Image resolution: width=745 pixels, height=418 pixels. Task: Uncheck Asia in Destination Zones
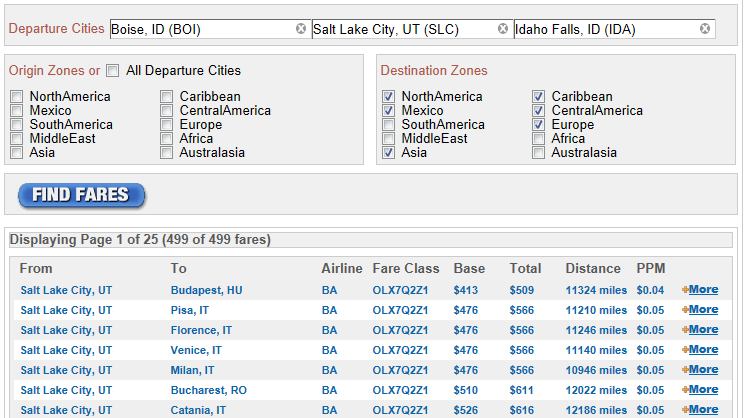pos(389,153)
